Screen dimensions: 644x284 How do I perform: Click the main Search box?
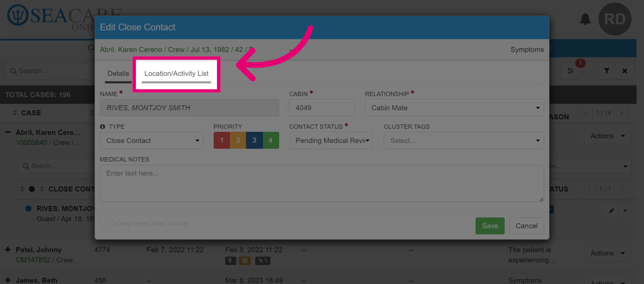coord(50,71)
